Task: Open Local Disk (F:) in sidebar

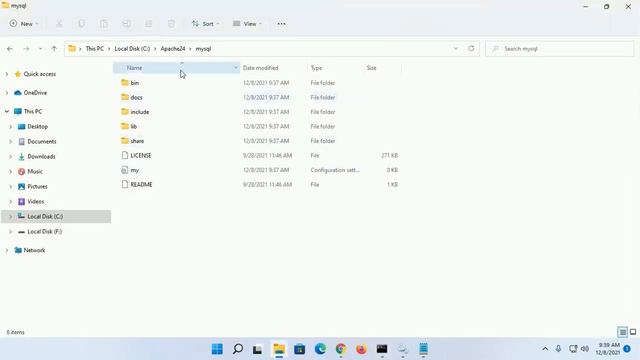Action: point(44,231)
